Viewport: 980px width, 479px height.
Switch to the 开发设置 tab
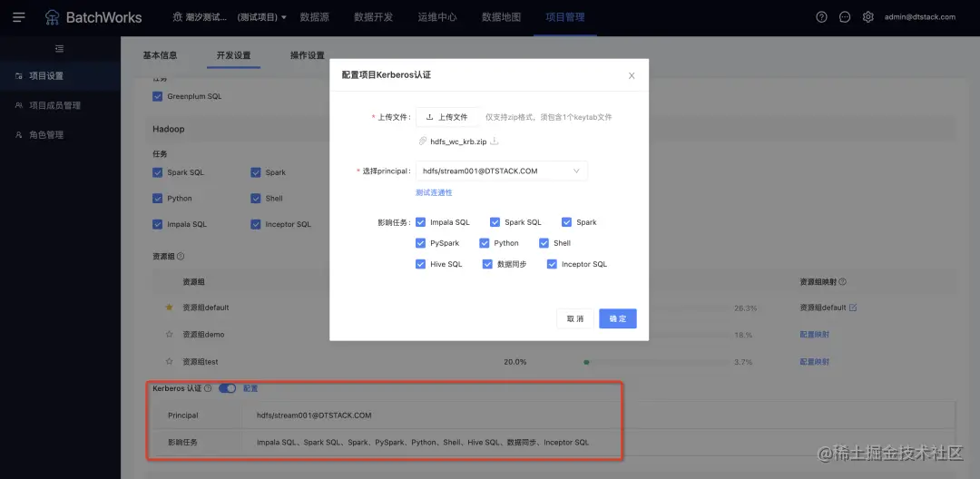234,55
